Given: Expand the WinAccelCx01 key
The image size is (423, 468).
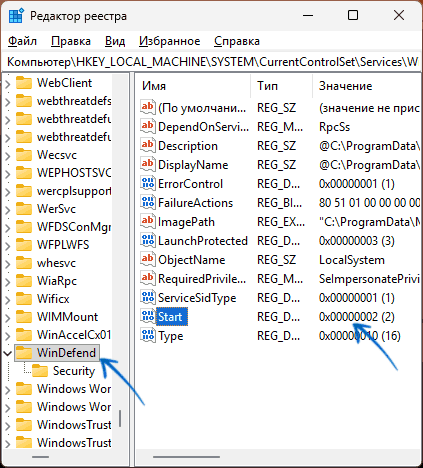Looking at the screenshot, I should point(7,335).
